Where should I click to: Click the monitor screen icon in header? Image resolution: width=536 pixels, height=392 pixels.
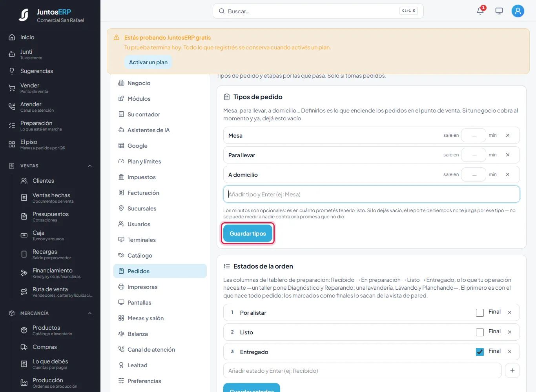click(x=499, y=11)
